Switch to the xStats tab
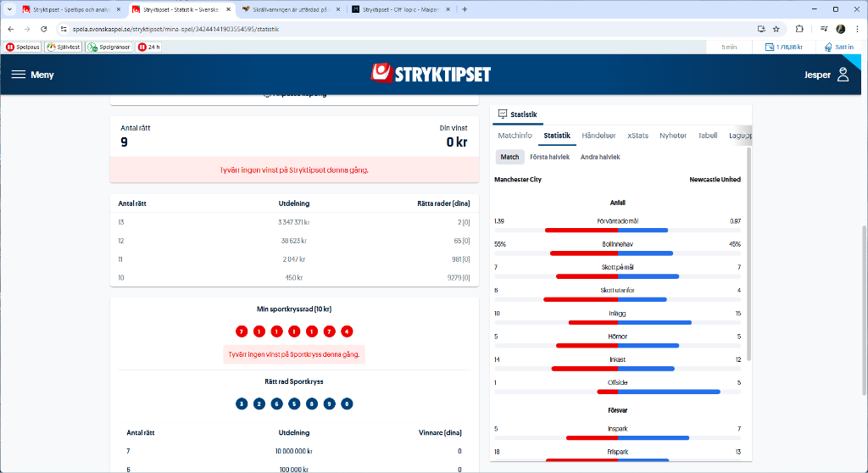Image resolution: width=868 pixels, height=473 pixels. pos(637,136)
